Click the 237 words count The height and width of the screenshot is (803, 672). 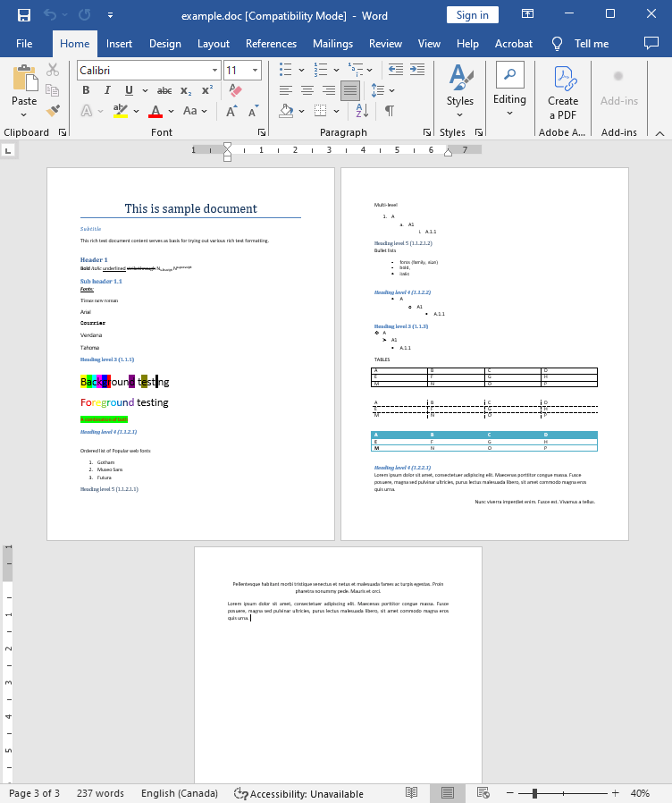pyautogui.click(x=100, y=793)
